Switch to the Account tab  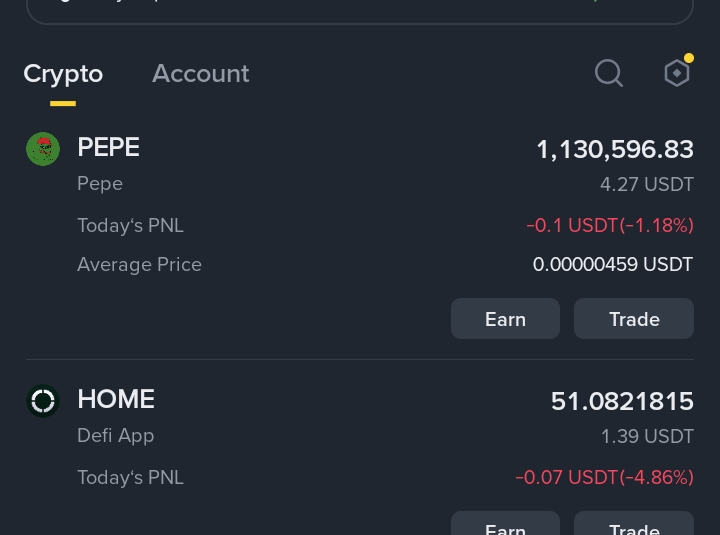[201, 73]
